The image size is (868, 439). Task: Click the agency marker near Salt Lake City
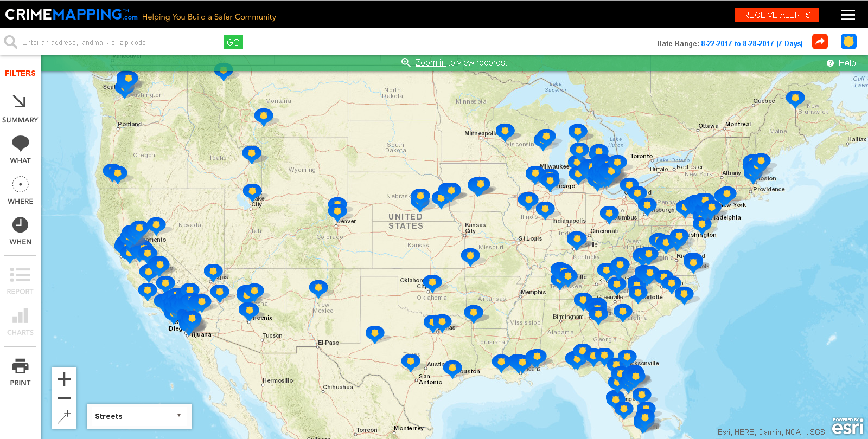252,192
